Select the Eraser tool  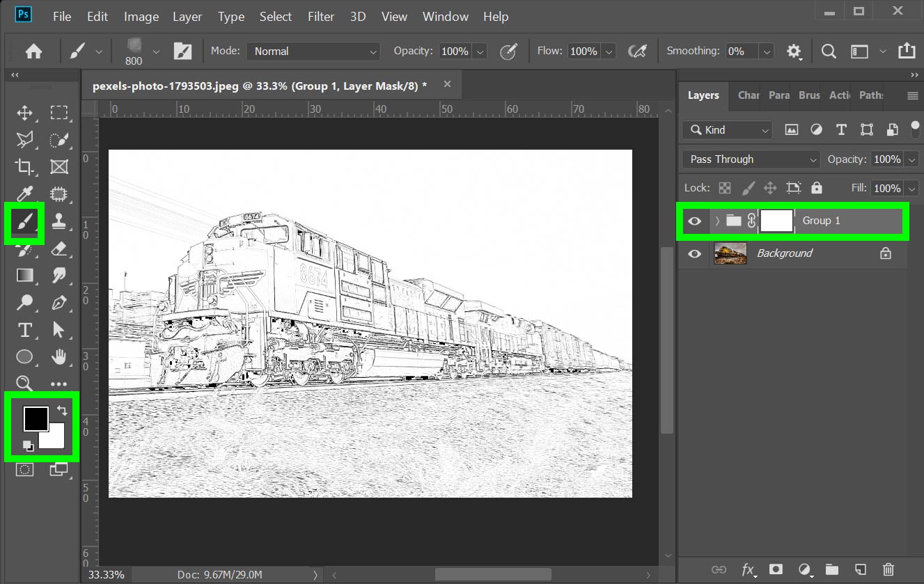[x=59, y=248]
